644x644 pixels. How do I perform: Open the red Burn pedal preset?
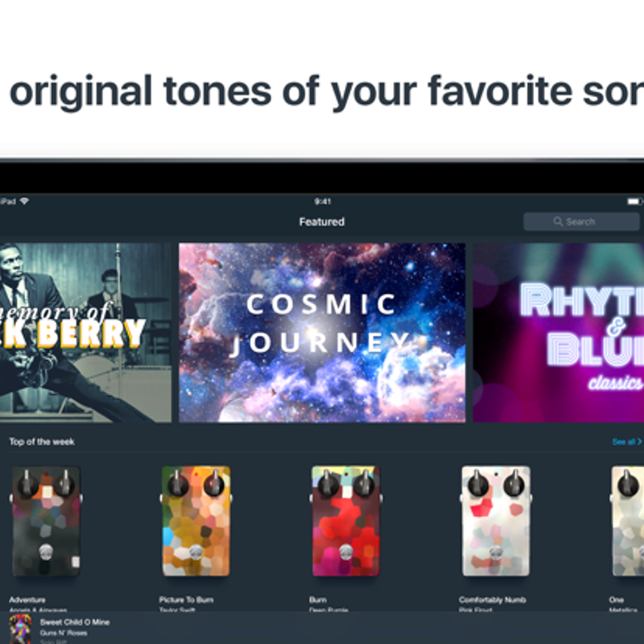[x=346, y=521]
